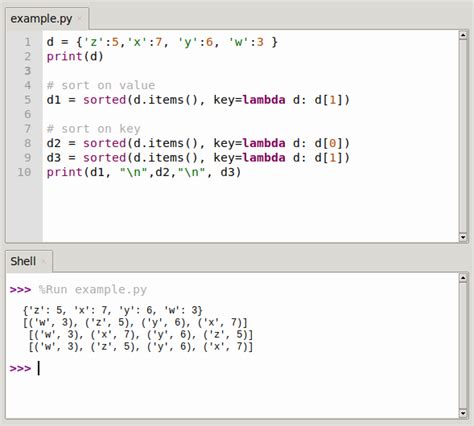Click line number 10 in the gutter
474x426 pixels.
tap(24, 172)
